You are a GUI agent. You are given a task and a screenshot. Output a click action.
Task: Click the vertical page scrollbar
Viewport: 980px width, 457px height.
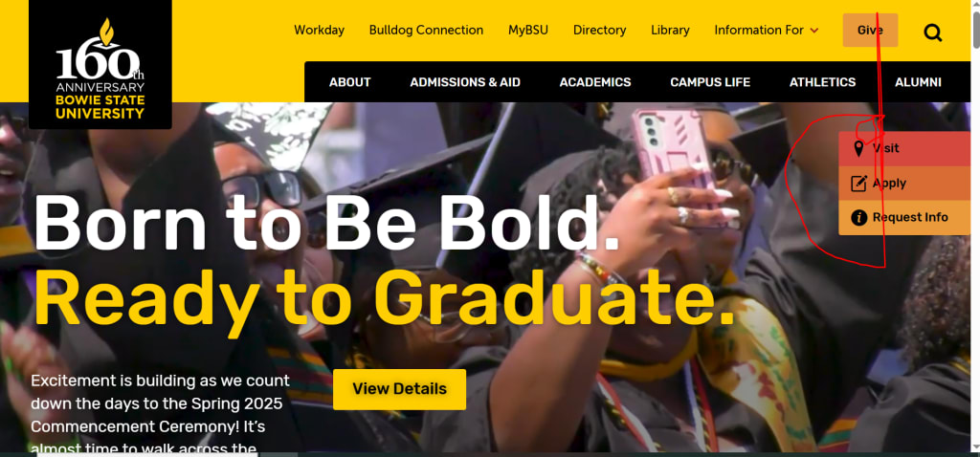pos(975,228)
